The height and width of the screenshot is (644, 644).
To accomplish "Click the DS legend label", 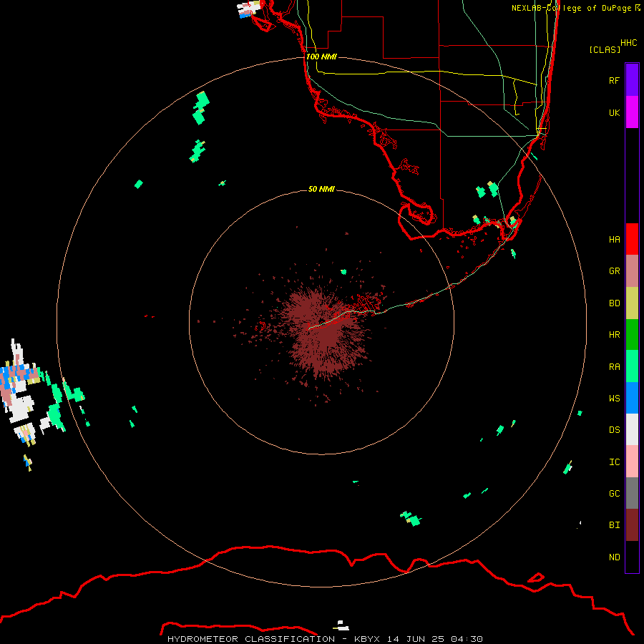I will coord(614,429).
